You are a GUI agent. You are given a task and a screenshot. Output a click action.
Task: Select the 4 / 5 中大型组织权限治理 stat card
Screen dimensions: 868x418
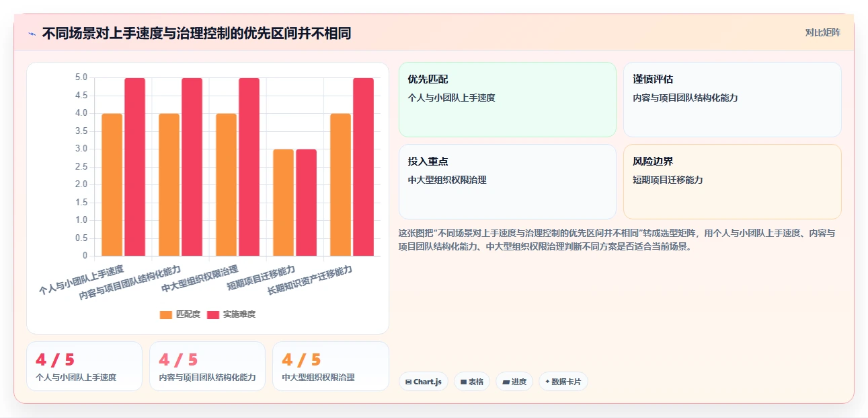(330, 366)
